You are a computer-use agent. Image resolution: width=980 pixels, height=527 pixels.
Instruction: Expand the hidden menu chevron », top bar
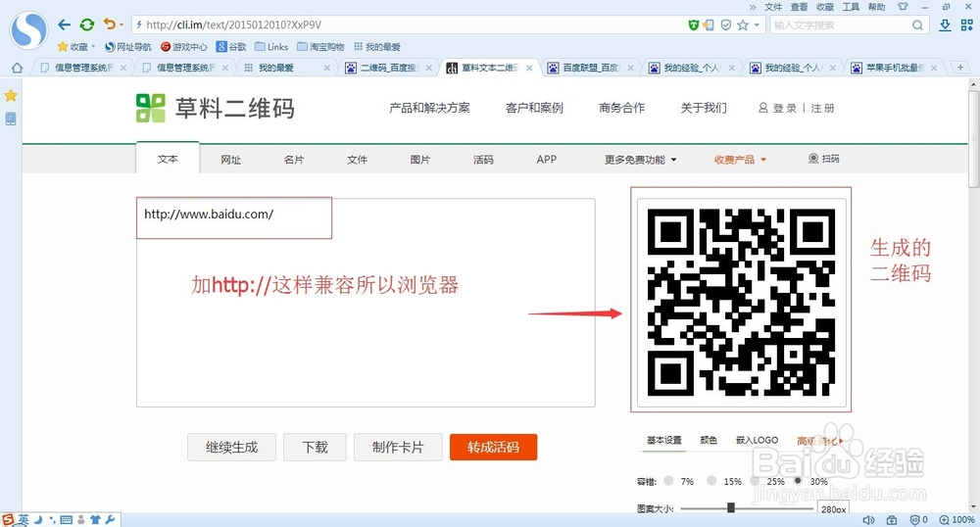(x=753, y=7)
